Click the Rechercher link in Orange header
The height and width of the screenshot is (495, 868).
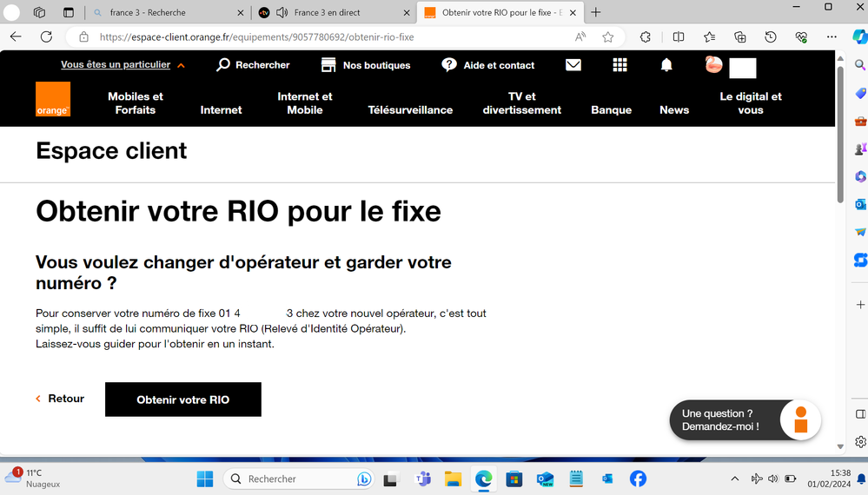tap(253, 65)
